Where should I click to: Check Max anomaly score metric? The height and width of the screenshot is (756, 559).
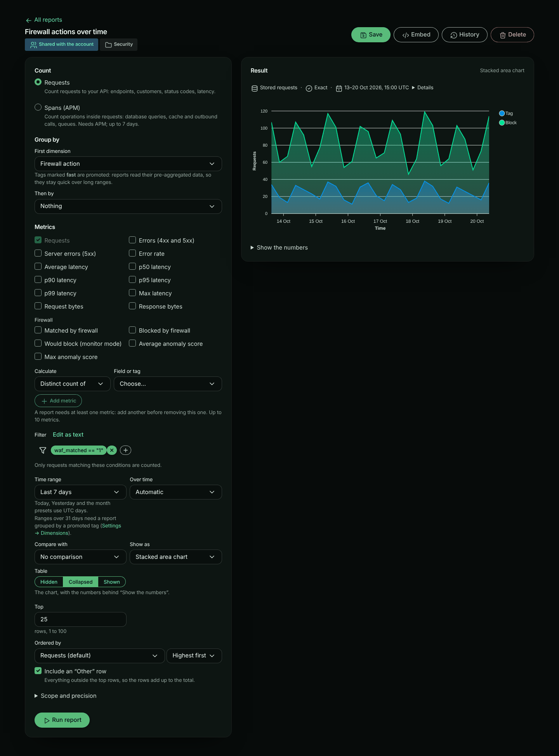coord(38,356)
